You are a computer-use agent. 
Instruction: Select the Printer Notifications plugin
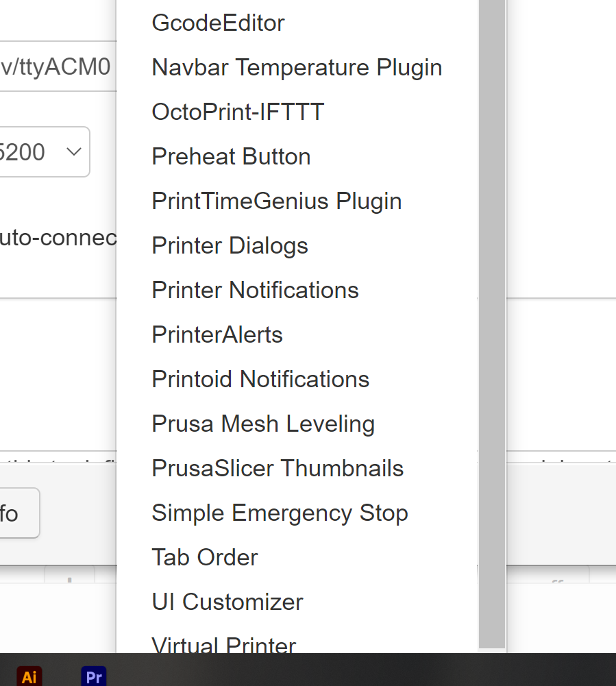[x=255, y=290]
